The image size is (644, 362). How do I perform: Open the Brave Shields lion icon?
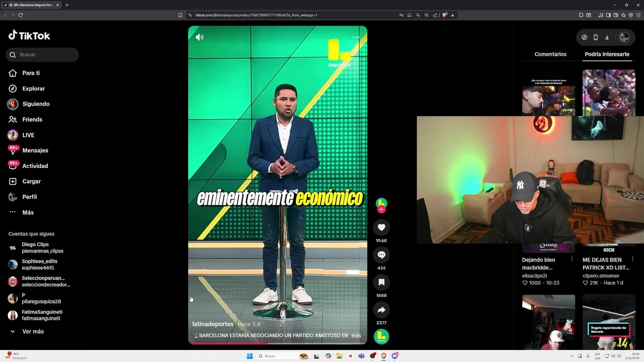[x=444, y=15]
